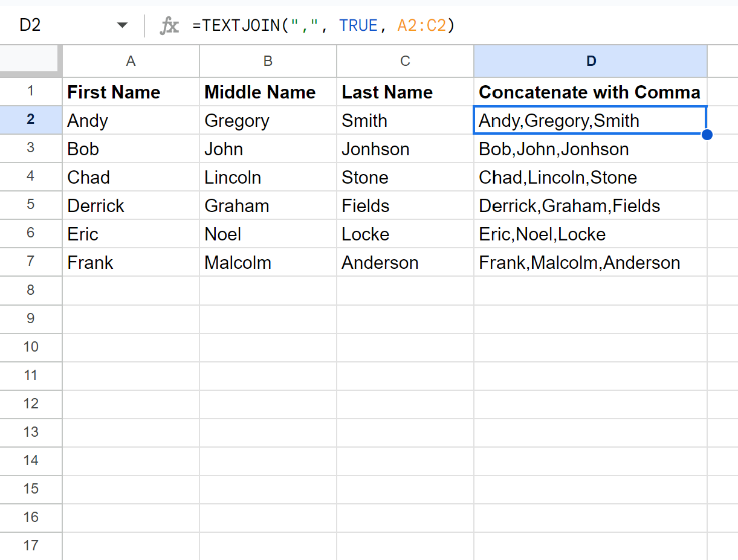Click the cell containing "Jonhson"
This screenshot has height=560, width=738.
tap(405, 149)
